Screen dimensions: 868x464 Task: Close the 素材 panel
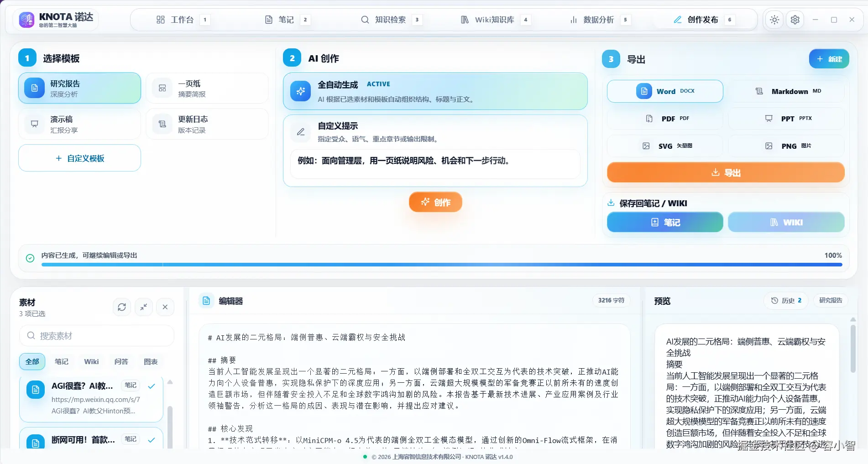[165, 307]
